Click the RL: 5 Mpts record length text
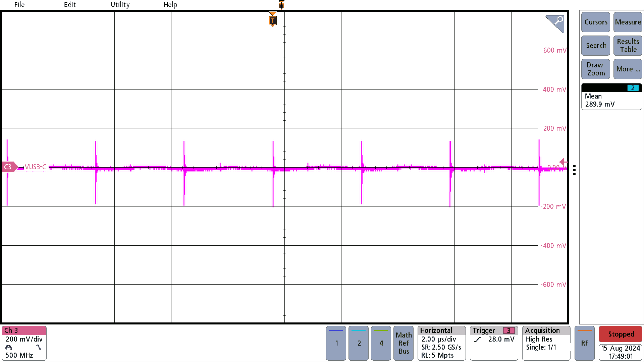The height and width of the screenshot is (362, 644). click(437, 355)
